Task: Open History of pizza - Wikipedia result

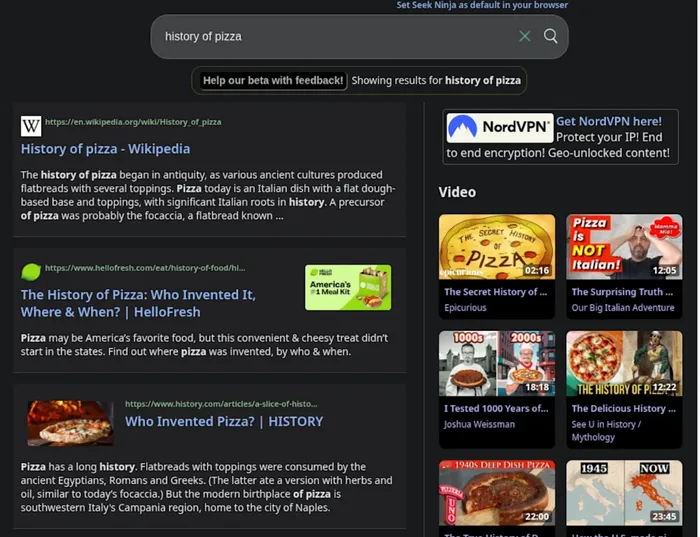Action: 105,149
